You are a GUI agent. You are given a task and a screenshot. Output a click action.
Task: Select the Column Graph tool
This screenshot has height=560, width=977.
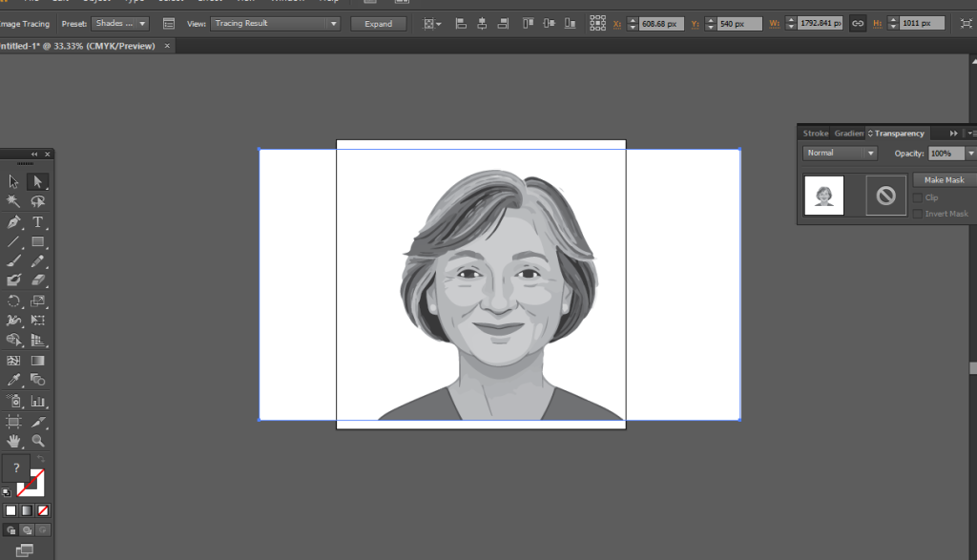click(37, 401)
